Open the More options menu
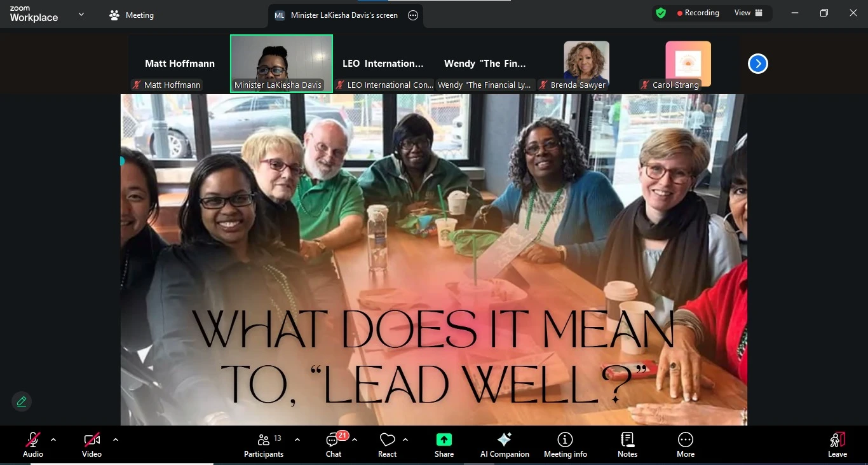 pyautogui.click(x=685, y=445)
